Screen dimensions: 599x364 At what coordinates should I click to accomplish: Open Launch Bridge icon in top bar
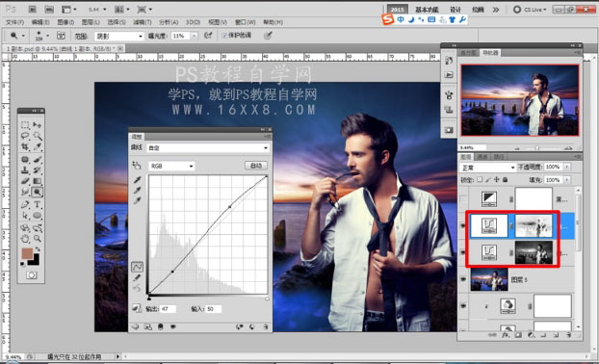33,10
